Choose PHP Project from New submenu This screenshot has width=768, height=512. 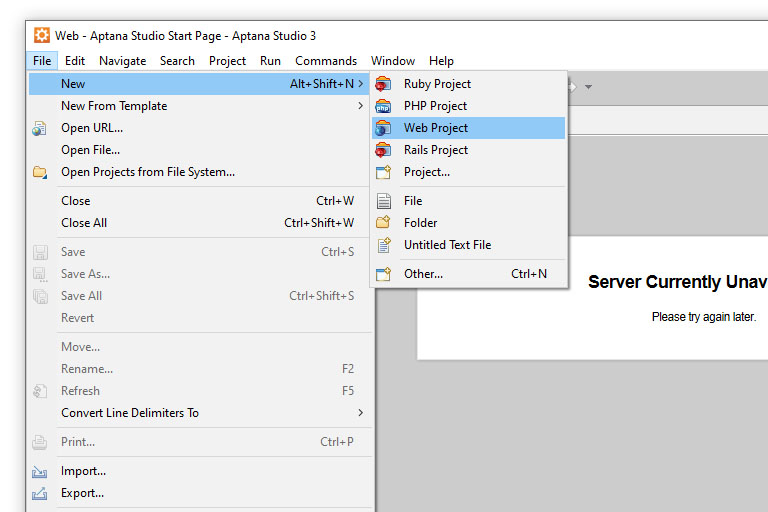pyautogui.click(x=469, y=106)
